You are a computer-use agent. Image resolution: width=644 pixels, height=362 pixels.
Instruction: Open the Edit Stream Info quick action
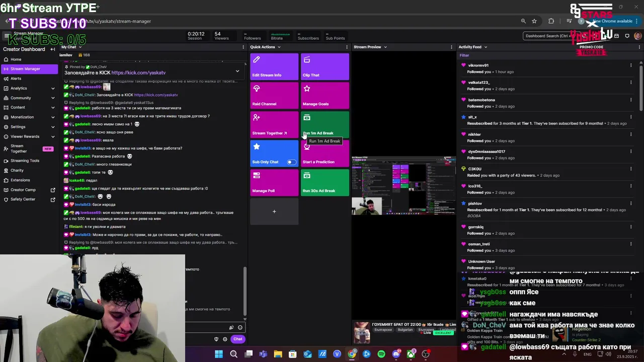tap(274, 67)
